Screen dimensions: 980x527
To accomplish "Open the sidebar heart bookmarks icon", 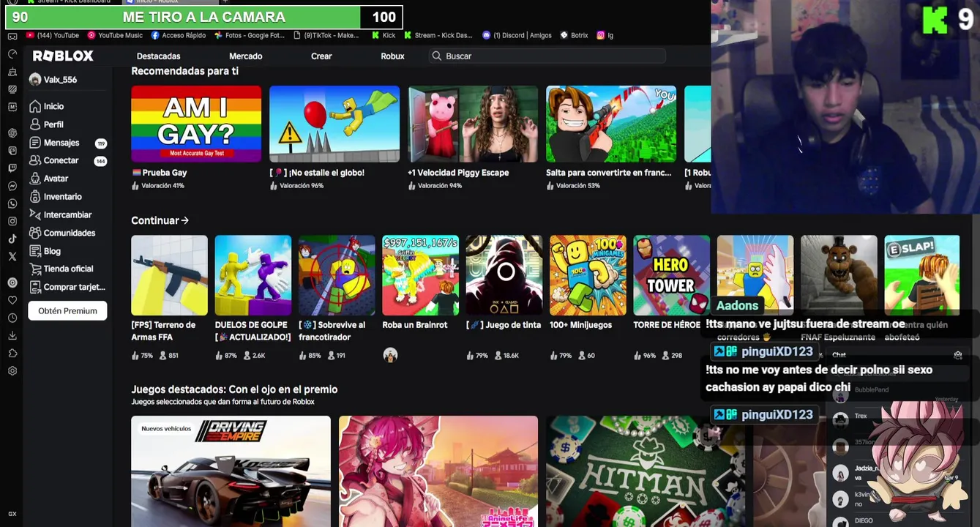I will click(12, 299).
